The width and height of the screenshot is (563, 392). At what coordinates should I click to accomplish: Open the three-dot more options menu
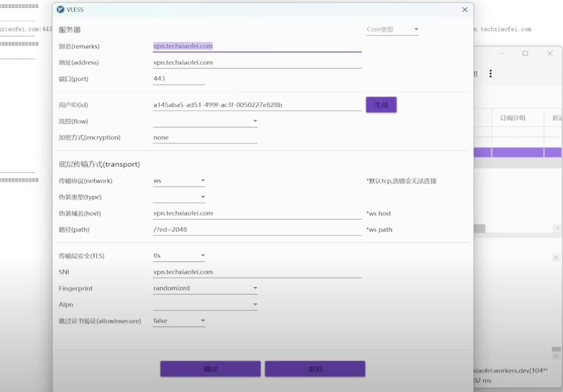click(x=490, y=74)
